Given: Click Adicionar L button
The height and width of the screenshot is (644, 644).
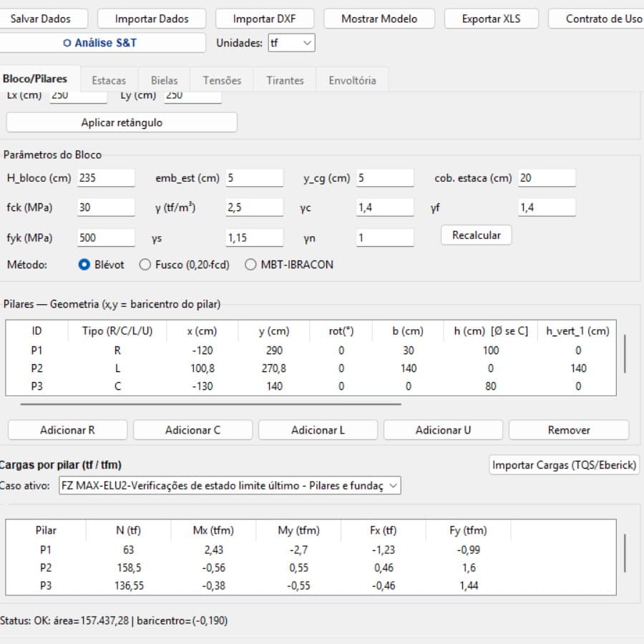Looking at the screenshot, I should (318, 430).
